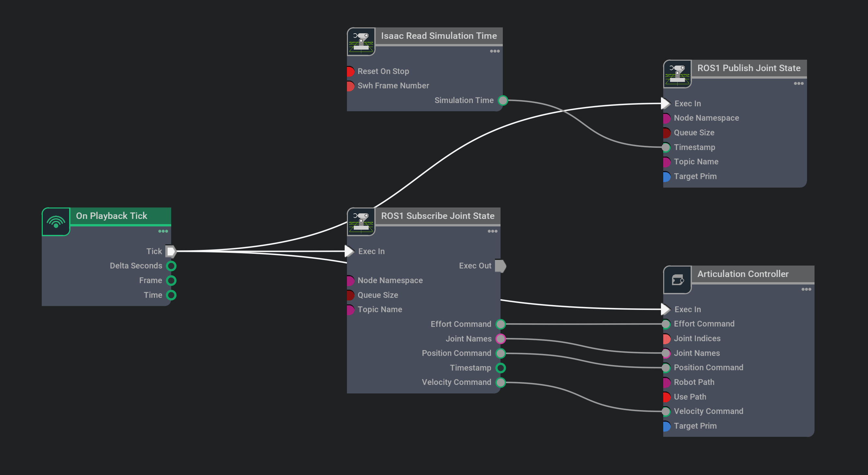Click Articulation Controller Position Command input port
This screenshot has width=868, height=475.
(666, 368)
